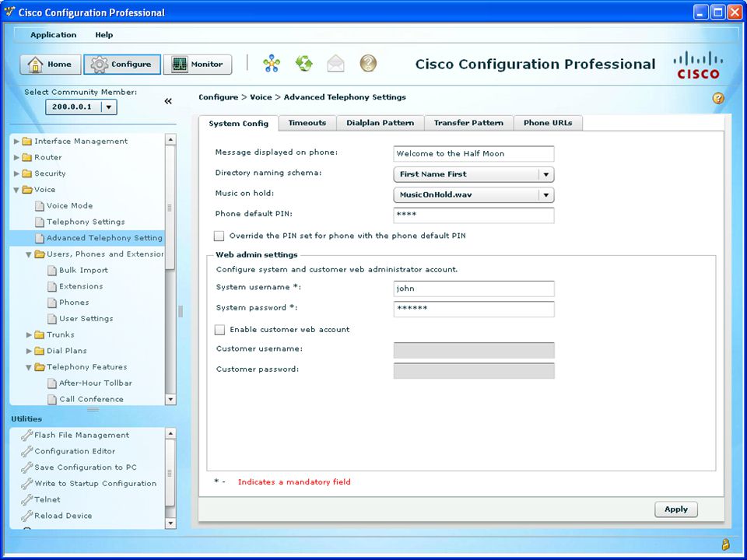Collapse Users, Phones and Extensions folder

pyautogui.click(x=29, y=255)
